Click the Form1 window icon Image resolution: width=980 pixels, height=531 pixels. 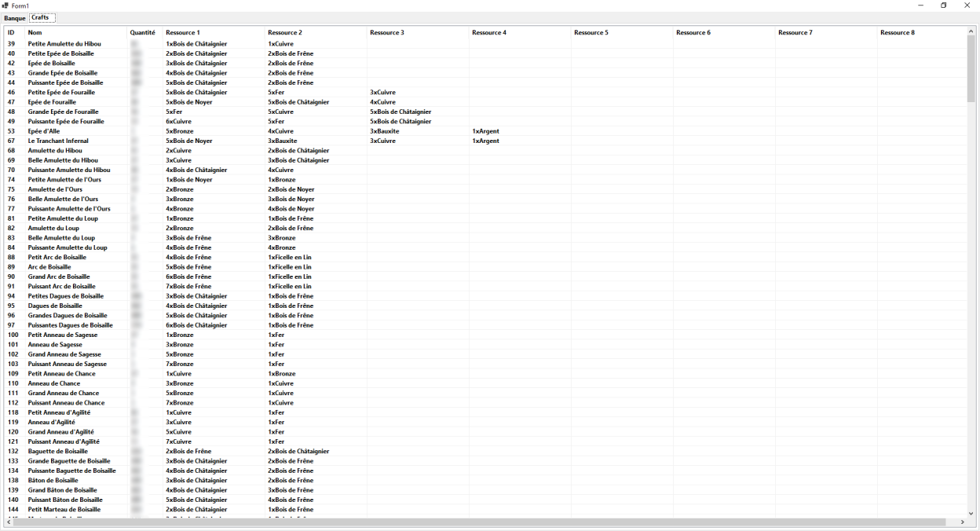tap(5, 5)
